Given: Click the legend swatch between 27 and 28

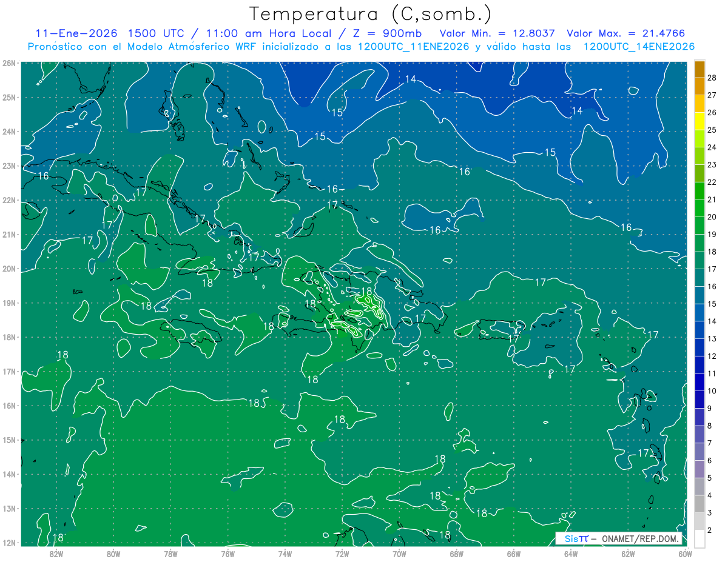Looking at the screenshot, I should (699, 86).
